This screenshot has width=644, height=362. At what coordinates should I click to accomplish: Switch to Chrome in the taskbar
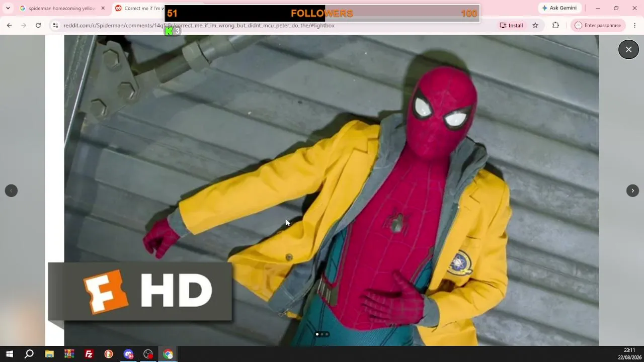[168, 354]
